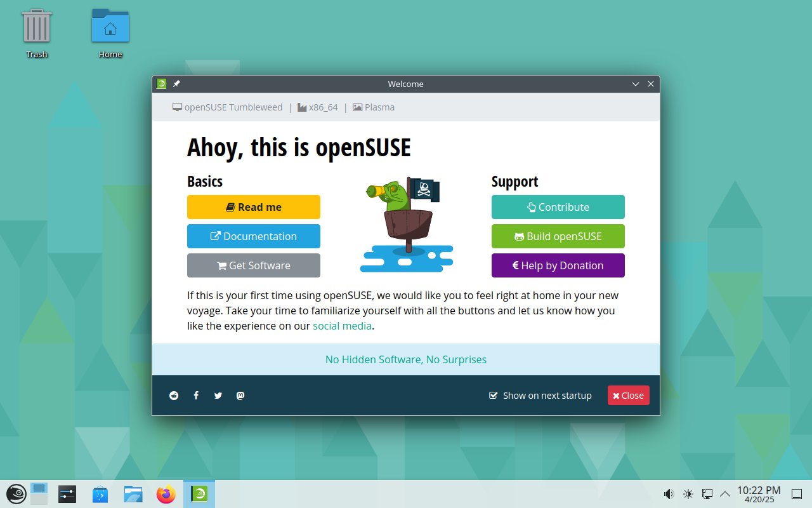Screen dimensions: 812x508
Task: Open the Twitter social icon
Action: pos(218,396)
